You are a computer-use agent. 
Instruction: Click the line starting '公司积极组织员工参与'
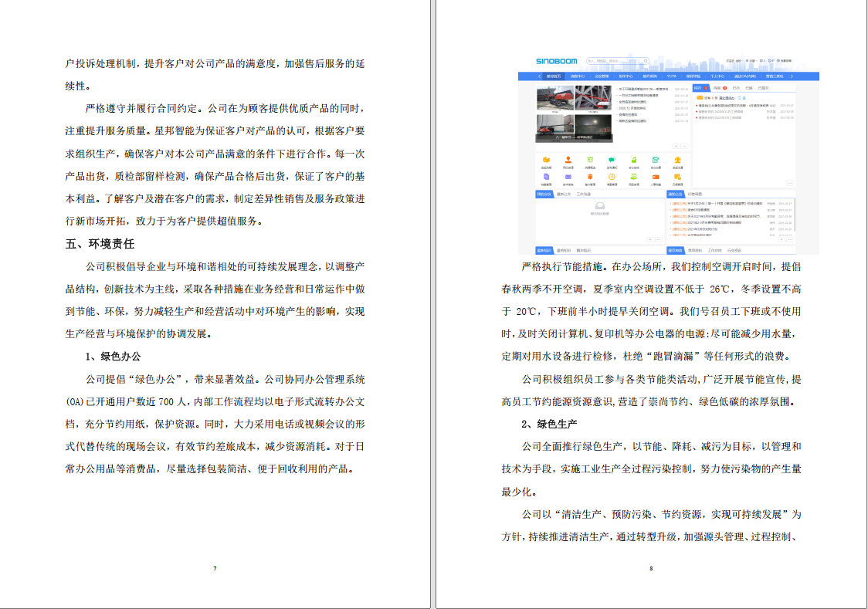point(661,380)
